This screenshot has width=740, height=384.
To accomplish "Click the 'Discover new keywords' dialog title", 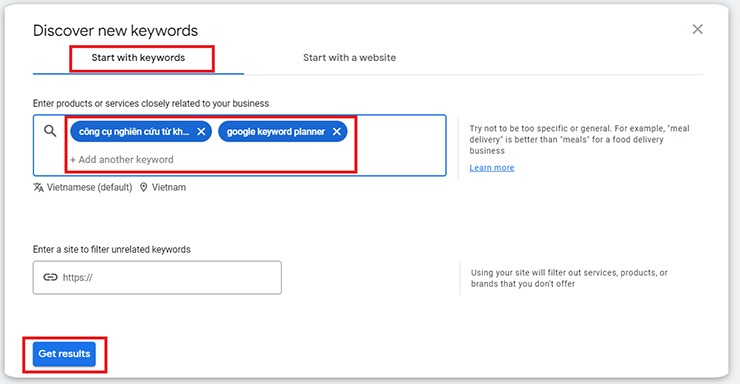I will pyautogui.click(x=116, y=31).
